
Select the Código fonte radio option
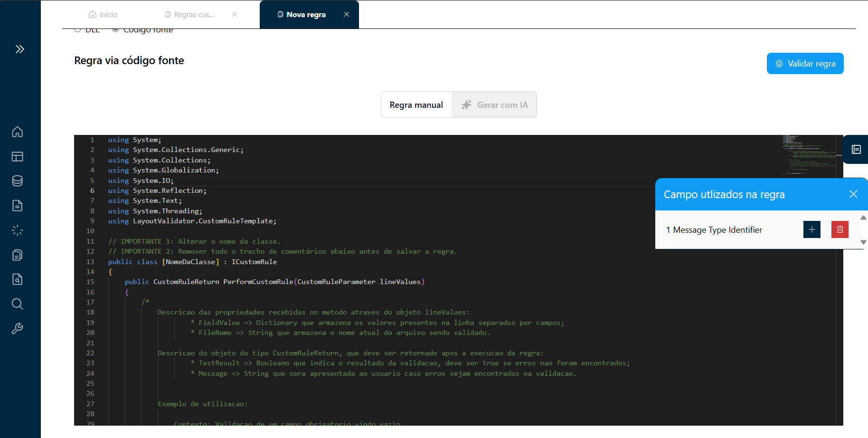(115, 30)
